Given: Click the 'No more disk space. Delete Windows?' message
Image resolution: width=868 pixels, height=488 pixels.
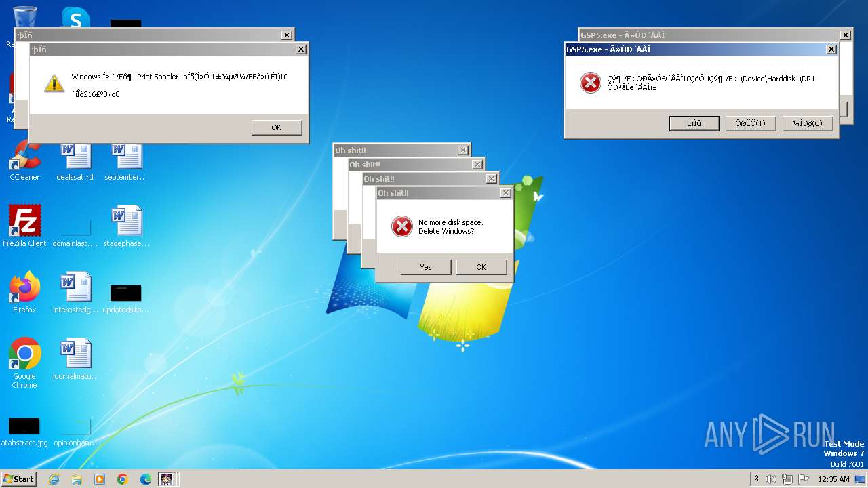Looking at the screenshot, I should click(450, 227).
